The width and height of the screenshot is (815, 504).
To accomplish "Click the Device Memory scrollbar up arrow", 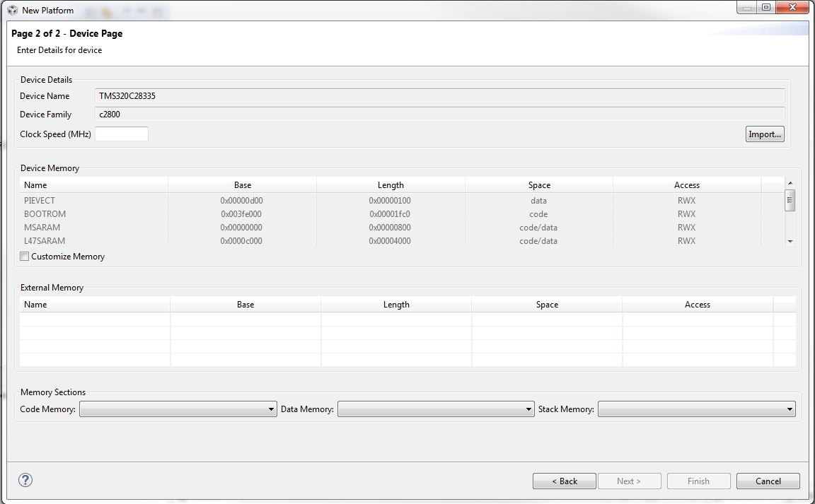I will tap(790, 184).
